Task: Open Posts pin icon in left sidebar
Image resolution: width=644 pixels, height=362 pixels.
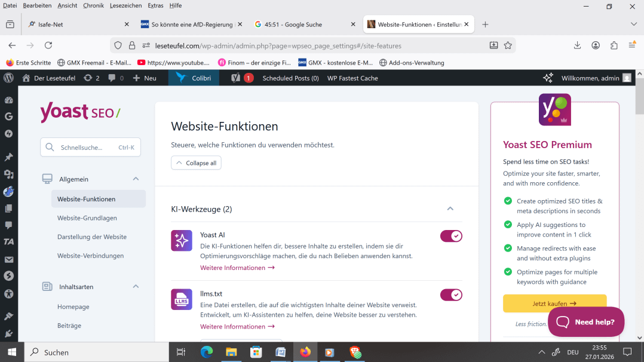Action: tap(8, 157)
